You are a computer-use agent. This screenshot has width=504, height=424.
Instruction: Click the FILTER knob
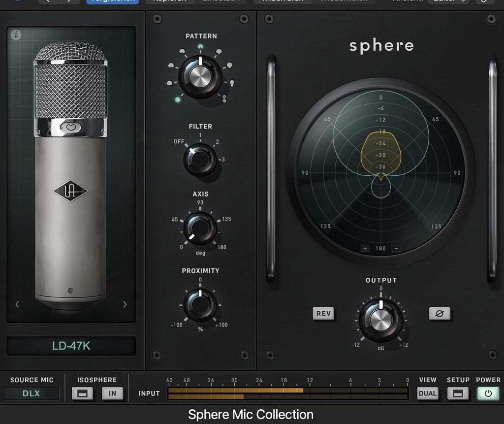coord(200,159)
